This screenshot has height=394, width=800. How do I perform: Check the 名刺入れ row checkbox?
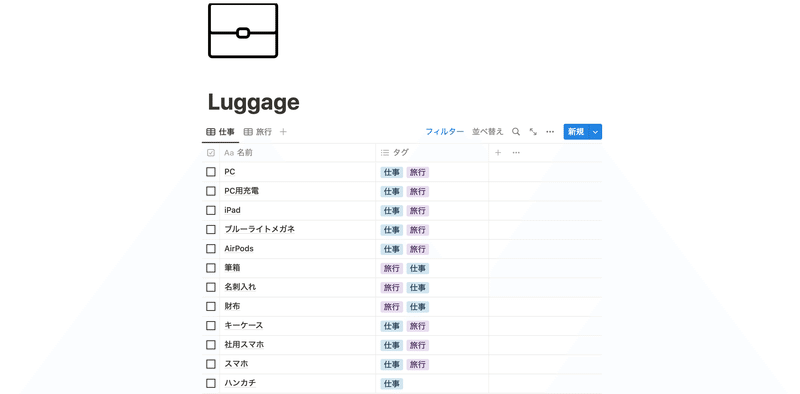pos(211,287)
